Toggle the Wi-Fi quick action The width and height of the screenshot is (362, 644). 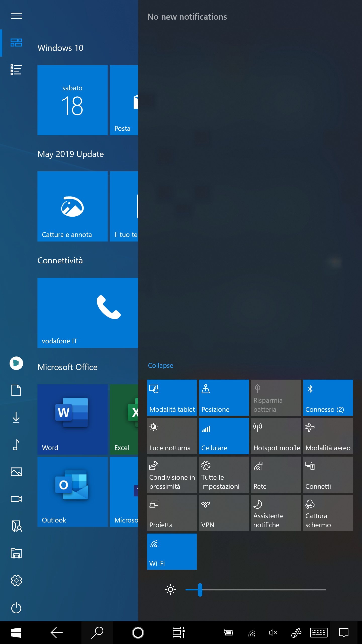172,552
